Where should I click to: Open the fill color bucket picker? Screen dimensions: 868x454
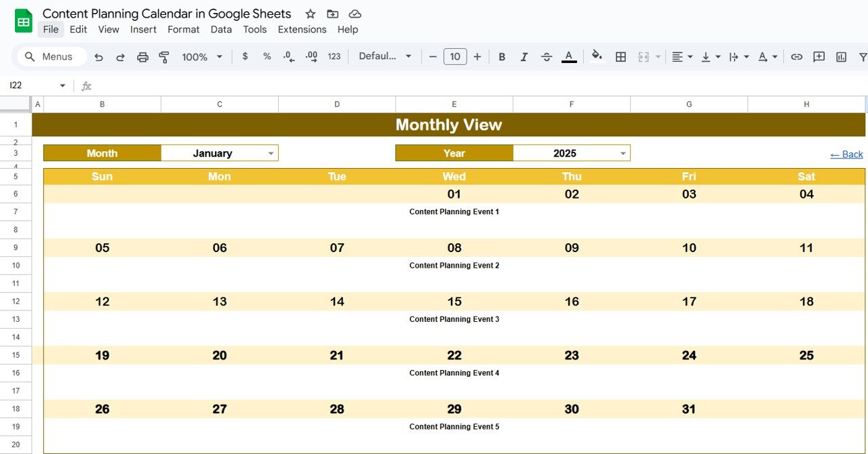597,57
